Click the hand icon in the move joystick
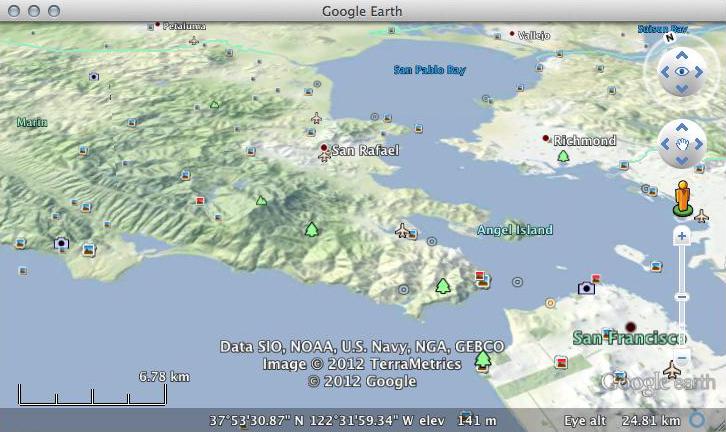Image resolution: width=726 pixels, height=432 pixels. tap(682, 144)
